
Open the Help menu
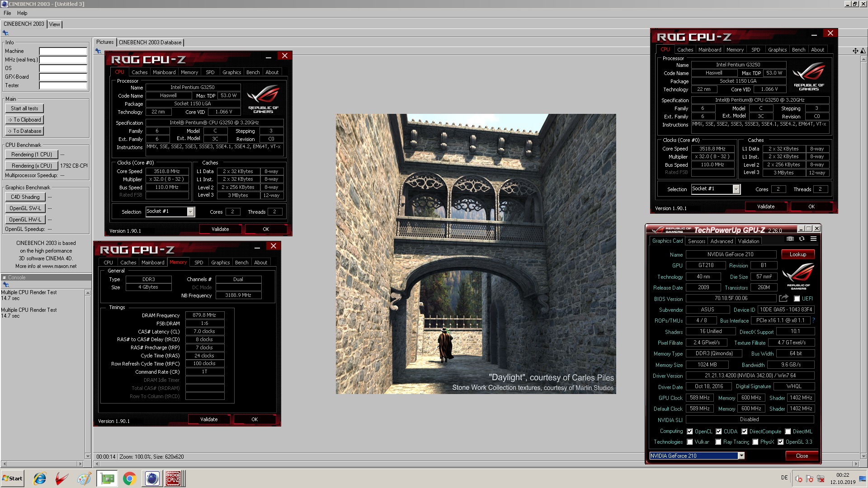[22, 13]
